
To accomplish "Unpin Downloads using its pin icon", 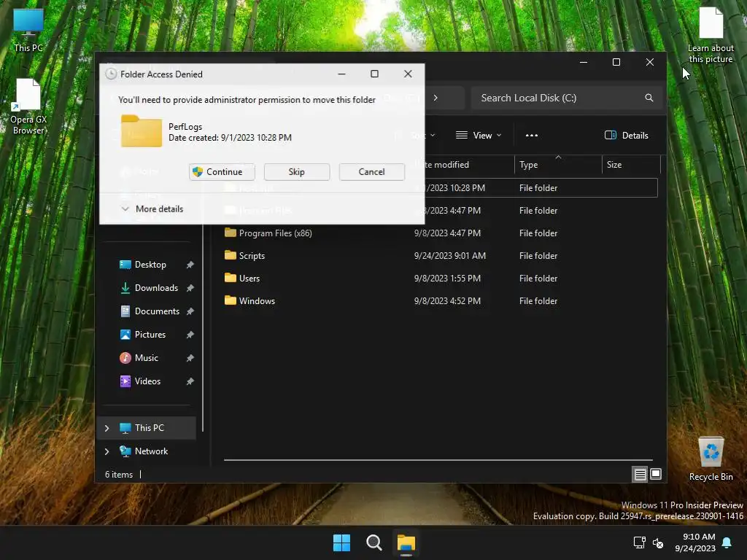I will pyautogui.click(x=190, y=288).
